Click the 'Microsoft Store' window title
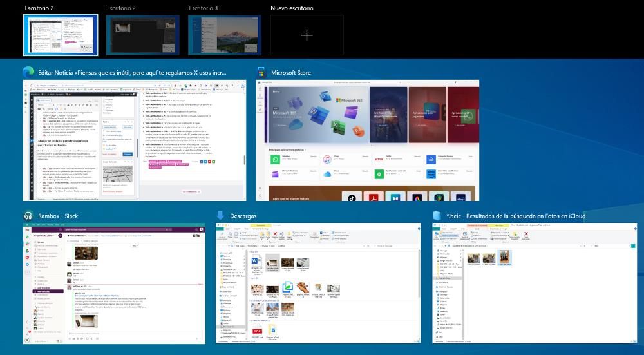The width and height of the screenshot is (644, 355). [x=291, y=73]
